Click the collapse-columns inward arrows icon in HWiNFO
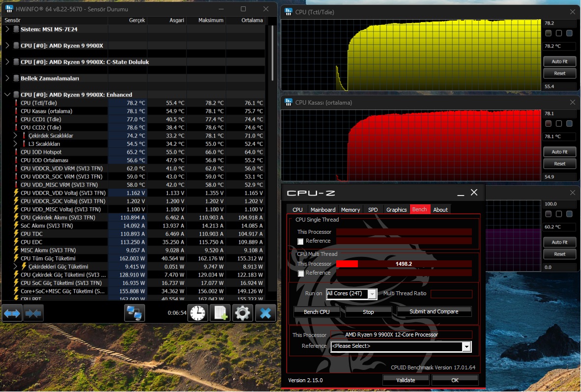The height and width of the screenshot is (392, 581). (x=33, y=313)
